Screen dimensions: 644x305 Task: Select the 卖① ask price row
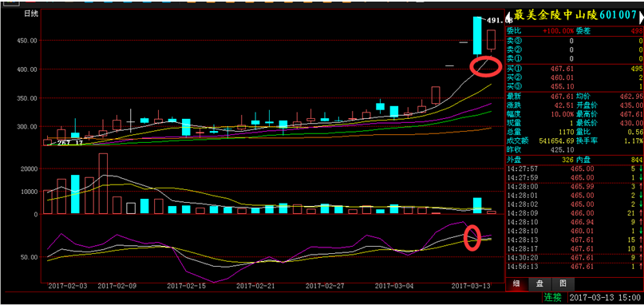click(x=575, y=58)
